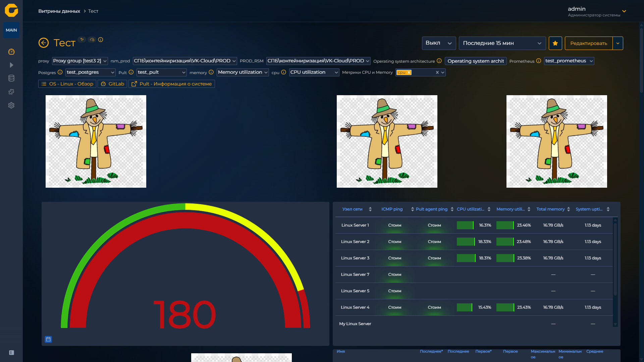
Task: Sort table by Pult agent ping arrows
Action: click(452, 209)
